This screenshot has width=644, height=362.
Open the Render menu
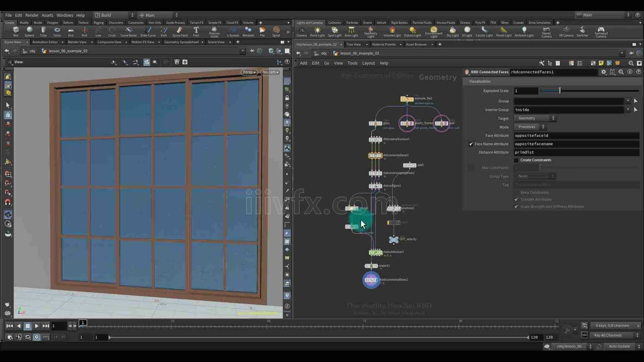coord(32,15)
